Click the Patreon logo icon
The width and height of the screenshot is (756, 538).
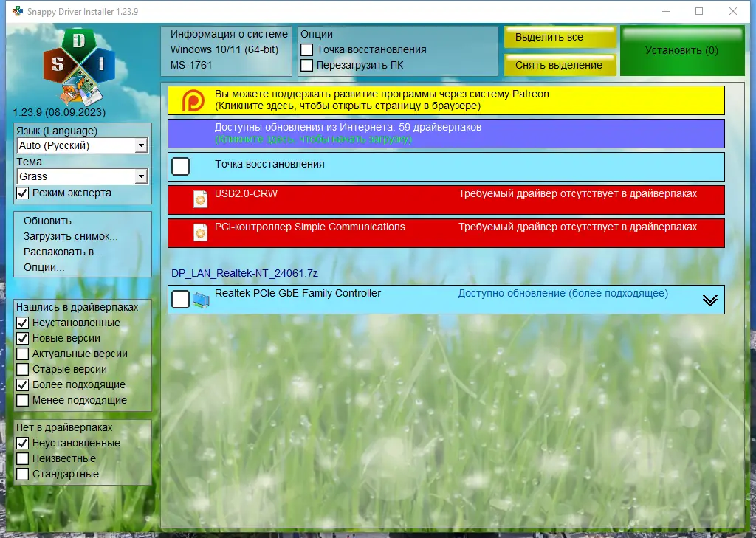(x=193, y=101)
